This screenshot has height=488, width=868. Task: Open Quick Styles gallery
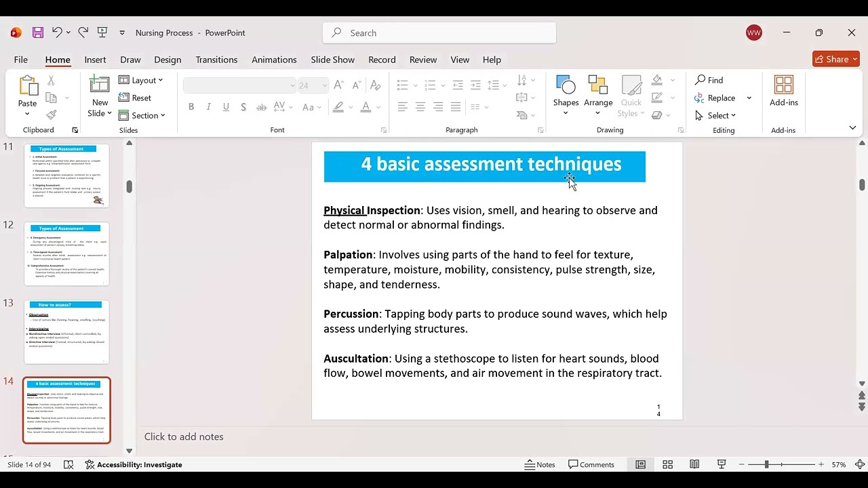tap(631, 95)
